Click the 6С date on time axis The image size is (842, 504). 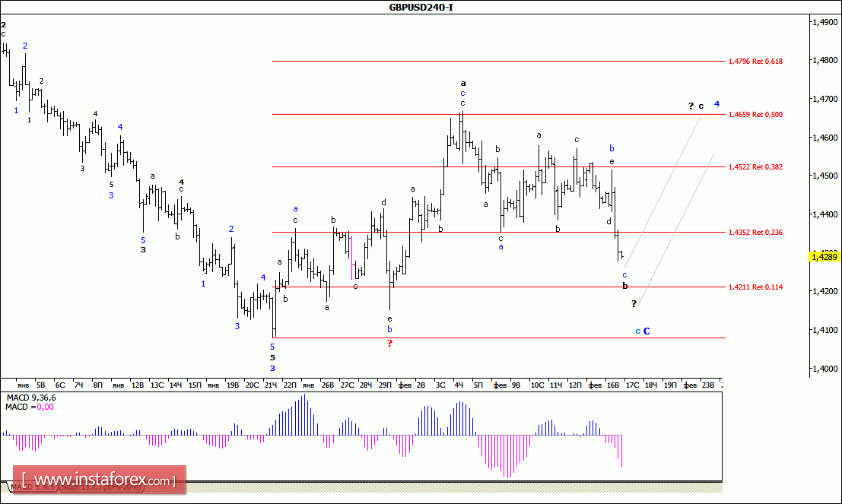(60, 385)
